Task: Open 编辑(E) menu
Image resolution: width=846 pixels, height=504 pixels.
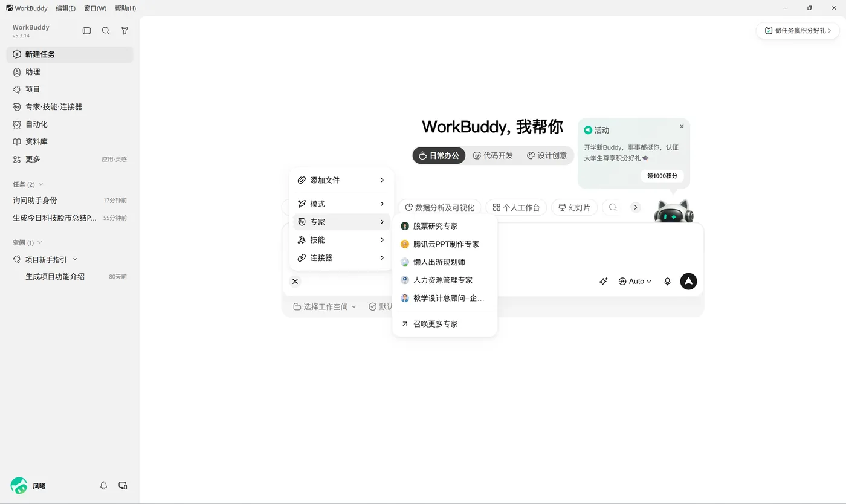Action: (x=66, y=8)
